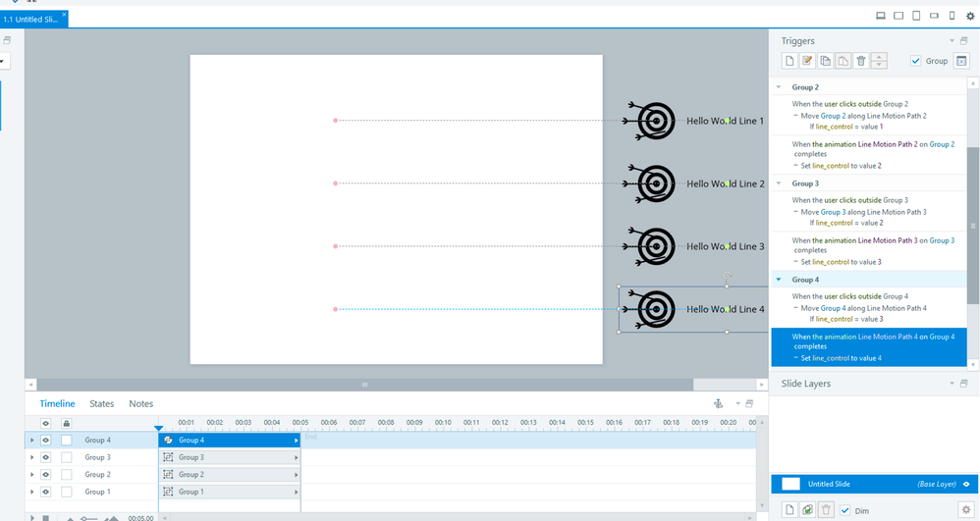Hide Group 4 using its eye icon
Screen dimensions: 980x521
pos(45,440)
